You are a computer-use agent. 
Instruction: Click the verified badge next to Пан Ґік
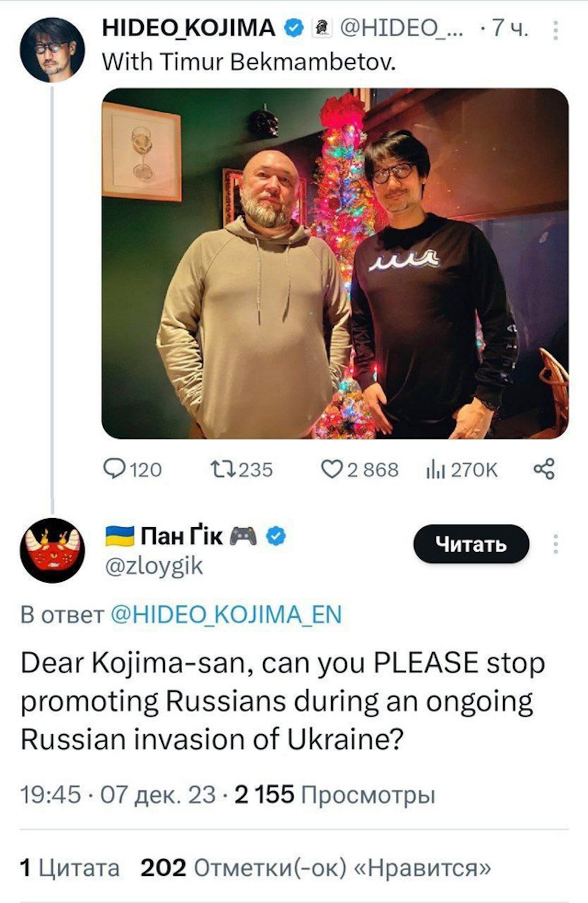276,536
